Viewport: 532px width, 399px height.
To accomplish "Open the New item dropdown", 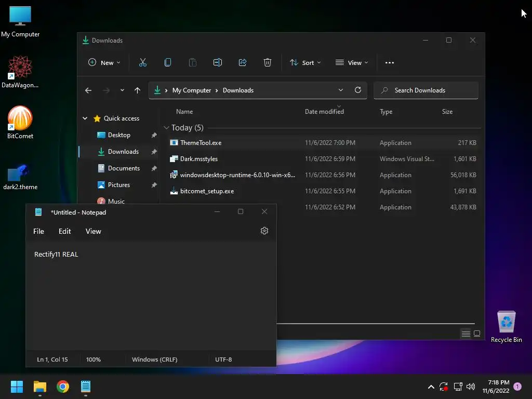I will (x=104, y=62).
